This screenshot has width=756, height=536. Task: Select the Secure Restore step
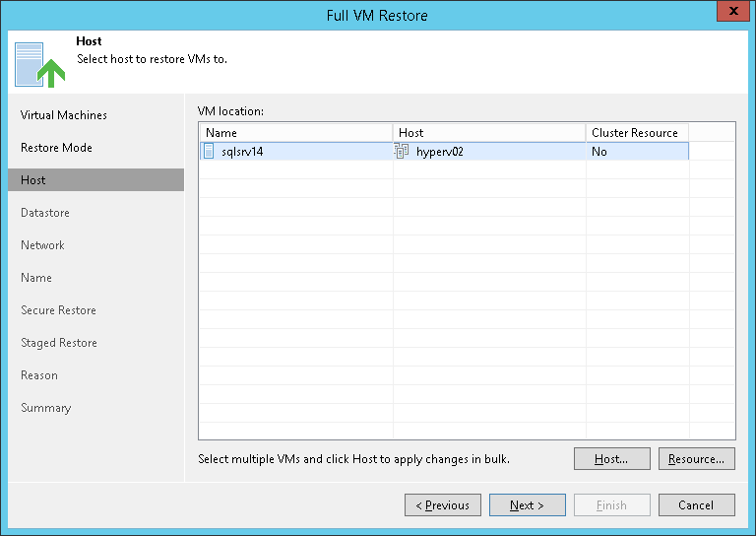pos(58,310)
